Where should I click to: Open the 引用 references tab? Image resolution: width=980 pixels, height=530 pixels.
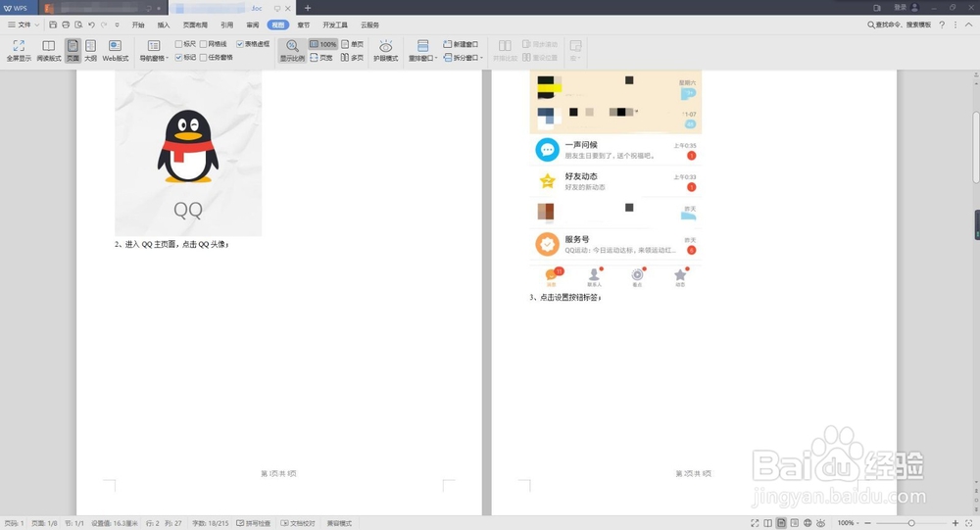click(x=227, y=25)
